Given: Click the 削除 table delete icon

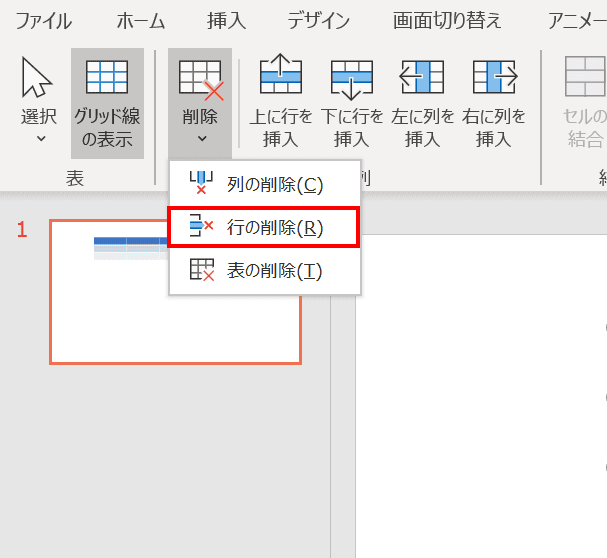Looking at the screenshot, I should 201,80.
